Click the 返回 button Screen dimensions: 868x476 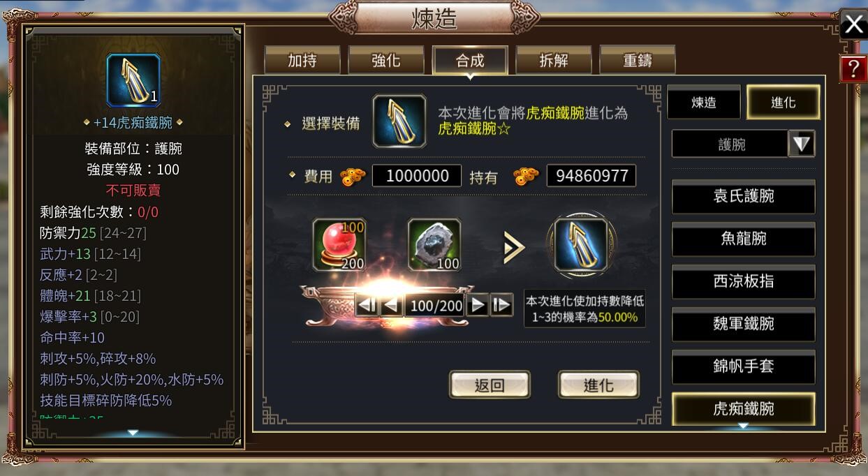click(490, 385)
